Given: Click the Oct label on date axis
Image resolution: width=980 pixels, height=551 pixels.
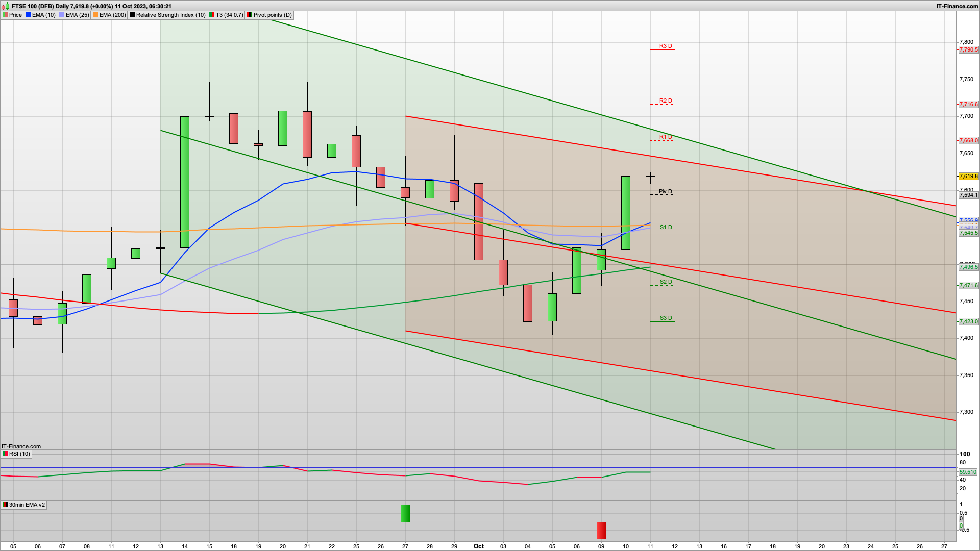Looking at the screenshot, I should (479, 546).
